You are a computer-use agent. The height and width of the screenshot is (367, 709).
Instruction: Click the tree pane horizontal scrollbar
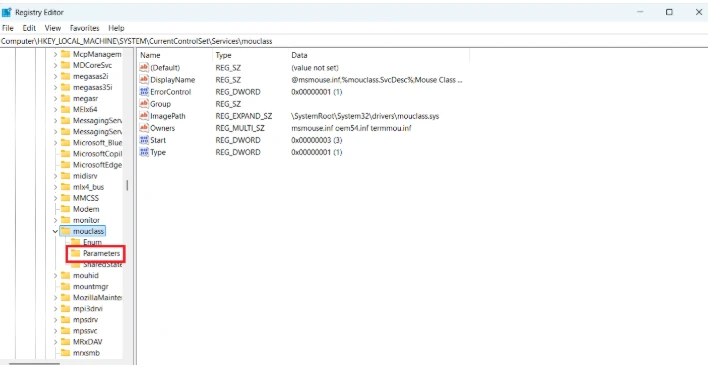[34, 363]
